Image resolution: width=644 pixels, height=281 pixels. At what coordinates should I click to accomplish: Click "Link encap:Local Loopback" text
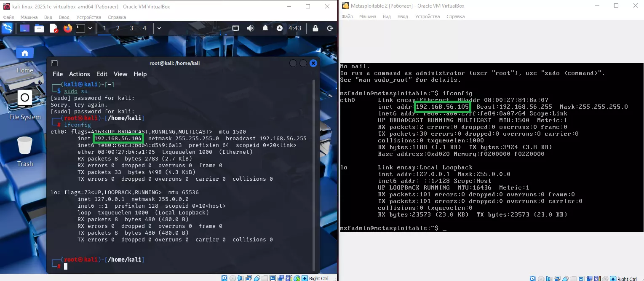pos(425,168)
